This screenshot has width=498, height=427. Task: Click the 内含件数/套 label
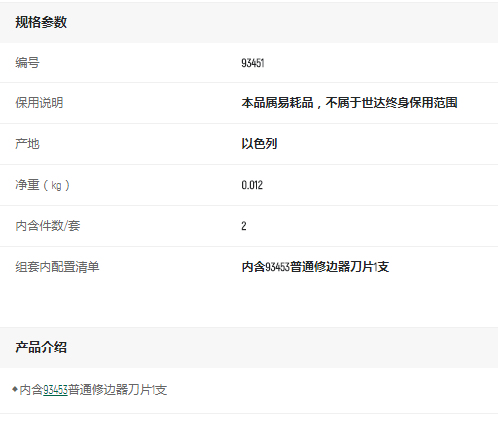click(x=48, y=226)
